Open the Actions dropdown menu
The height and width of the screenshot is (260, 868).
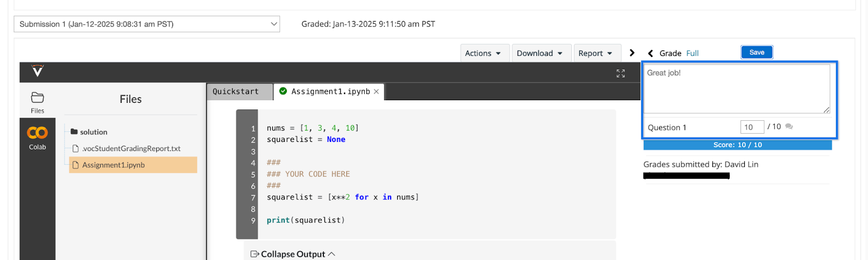click(x=484, y=53)
